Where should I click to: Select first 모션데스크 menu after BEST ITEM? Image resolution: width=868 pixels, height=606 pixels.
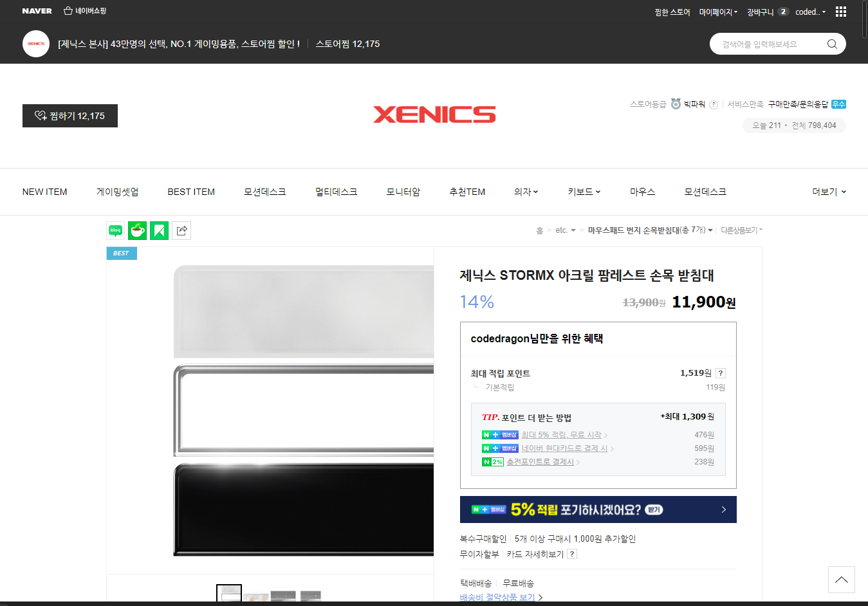[x=264, y=192]
